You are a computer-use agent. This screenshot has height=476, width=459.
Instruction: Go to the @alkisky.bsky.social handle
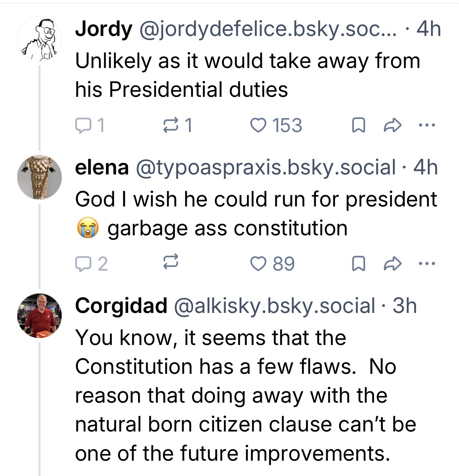point(274,305)
